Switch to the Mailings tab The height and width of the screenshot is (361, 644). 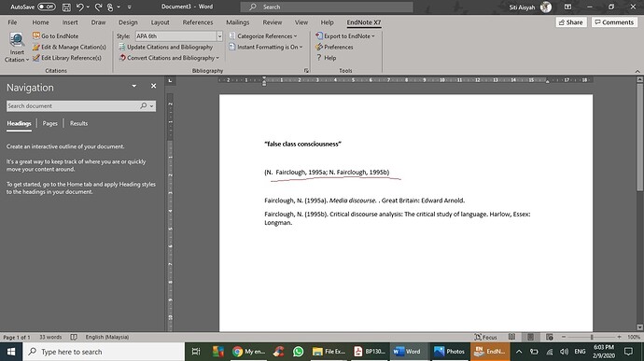click(x=237, y=22)
